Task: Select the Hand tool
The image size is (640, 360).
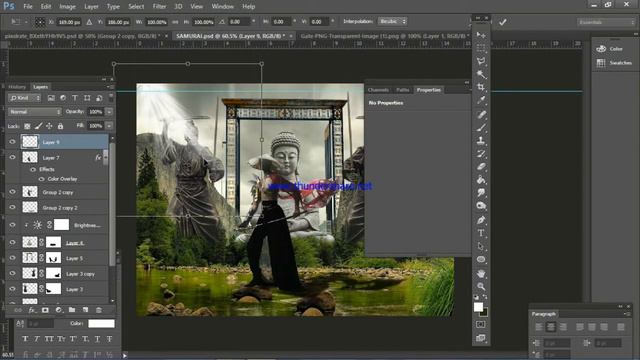Action: (481, 273)
